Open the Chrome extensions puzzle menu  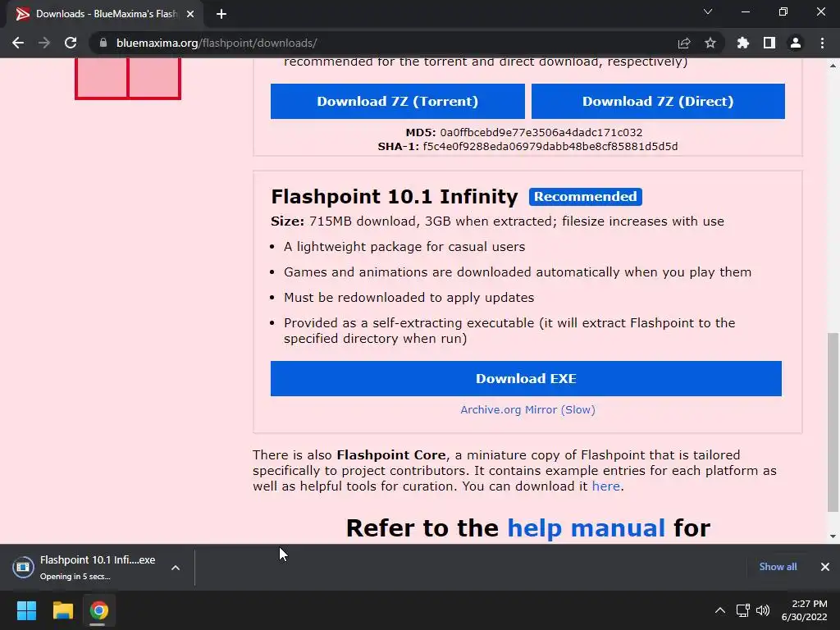point(743,43)
